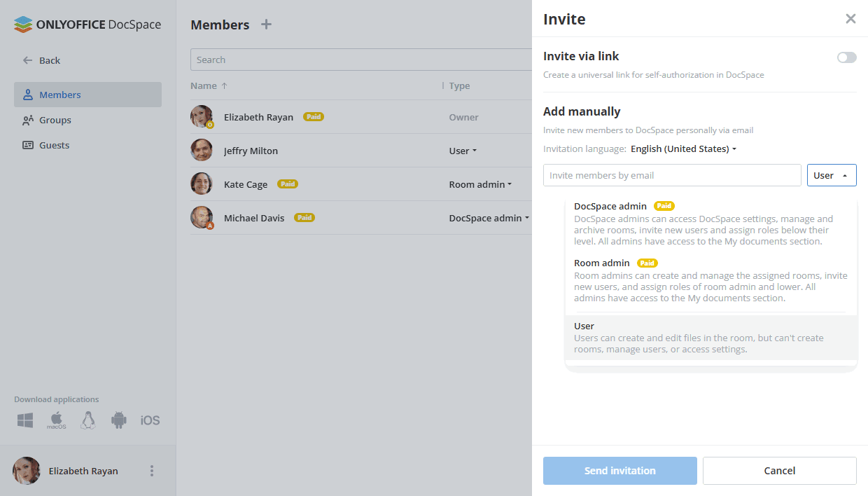Screen dimensions: 868x496
Task: Enable the Invite via link toggle
Action: pos(846,57)
